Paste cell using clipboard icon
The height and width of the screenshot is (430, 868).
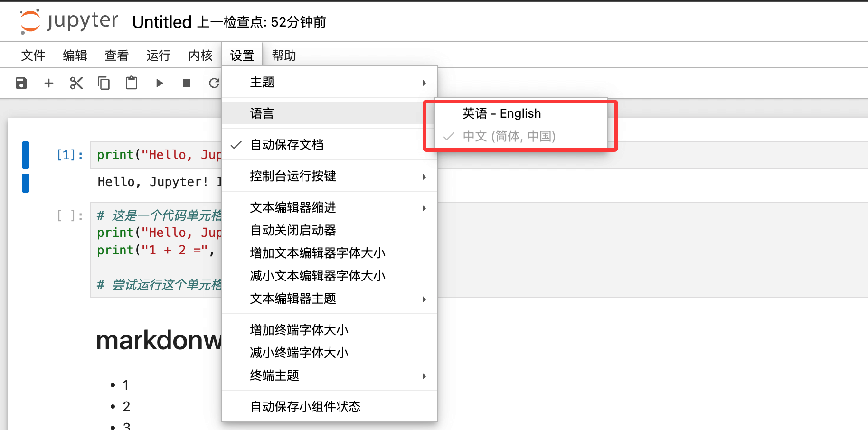pyautogui.click(x=132, y=84)
